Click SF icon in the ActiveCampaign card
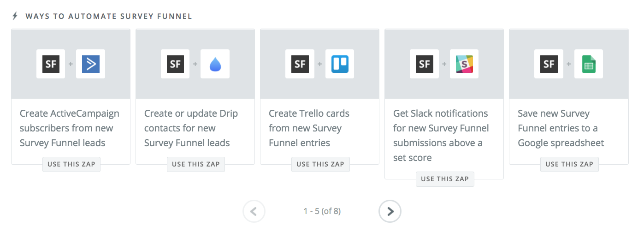Viewport: 644px width, 232px height. coord(51,64)
